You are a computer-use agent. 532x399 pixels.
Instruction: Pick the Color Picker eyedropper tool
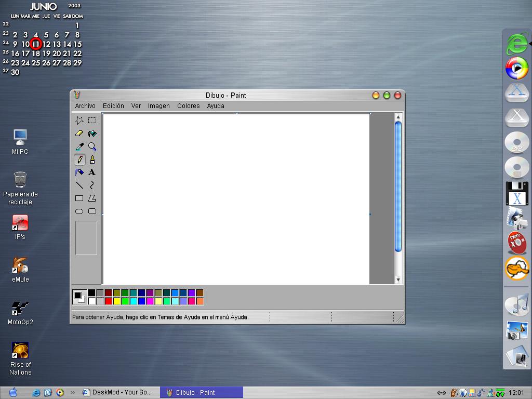click(x=79, y=147)
